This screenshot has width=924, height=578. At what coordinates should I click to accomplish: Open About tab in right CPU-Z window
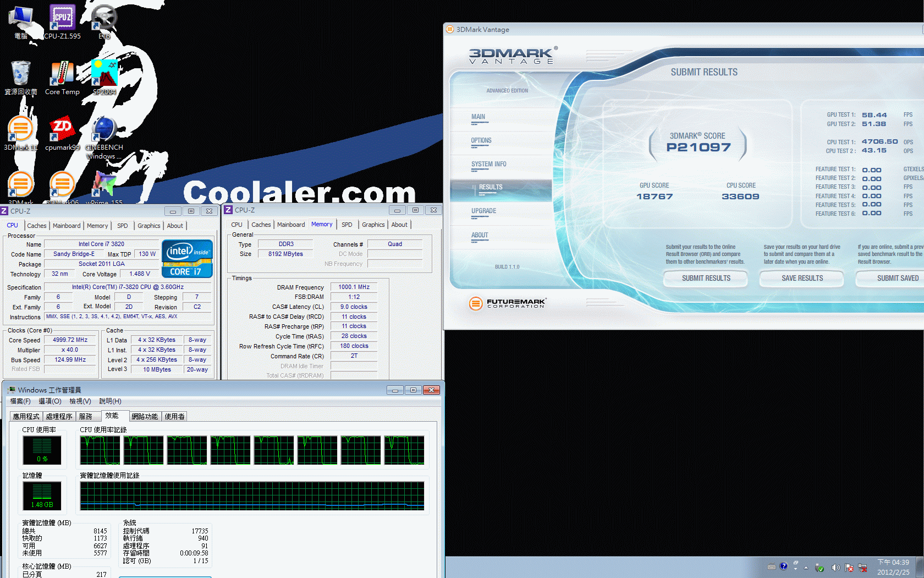[399, 225]
